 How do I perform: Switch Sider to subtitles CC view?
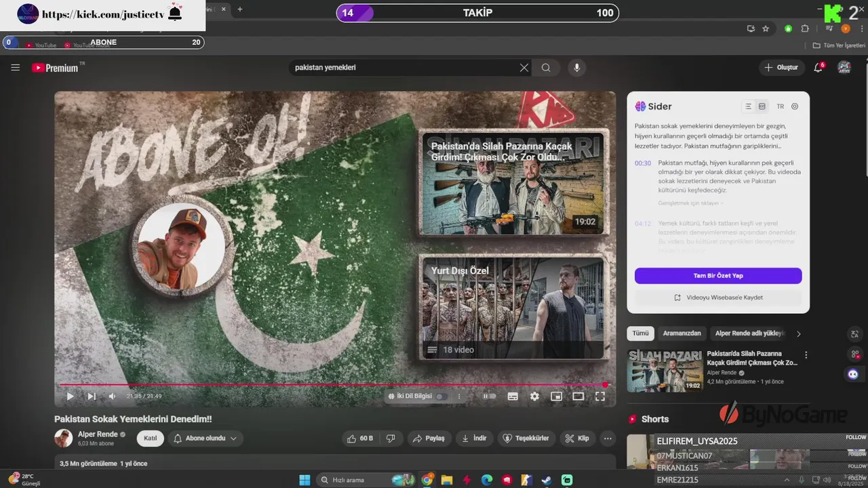pyautogui.click(x=762, y=106)
